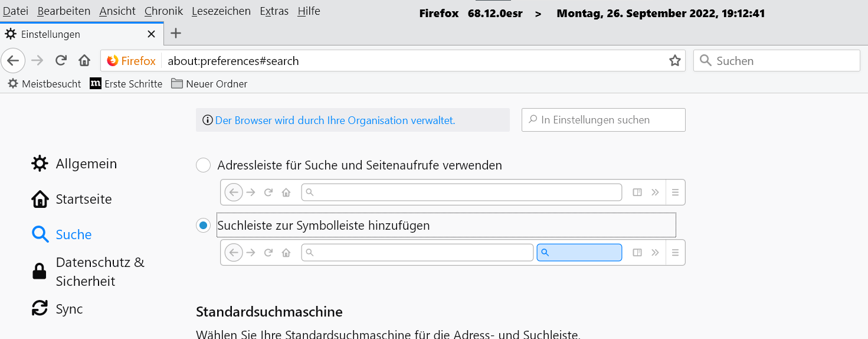The image size is (868, 339).
Task: Click the Suche magnifier icon in sidebar
Action: (40, 234)
